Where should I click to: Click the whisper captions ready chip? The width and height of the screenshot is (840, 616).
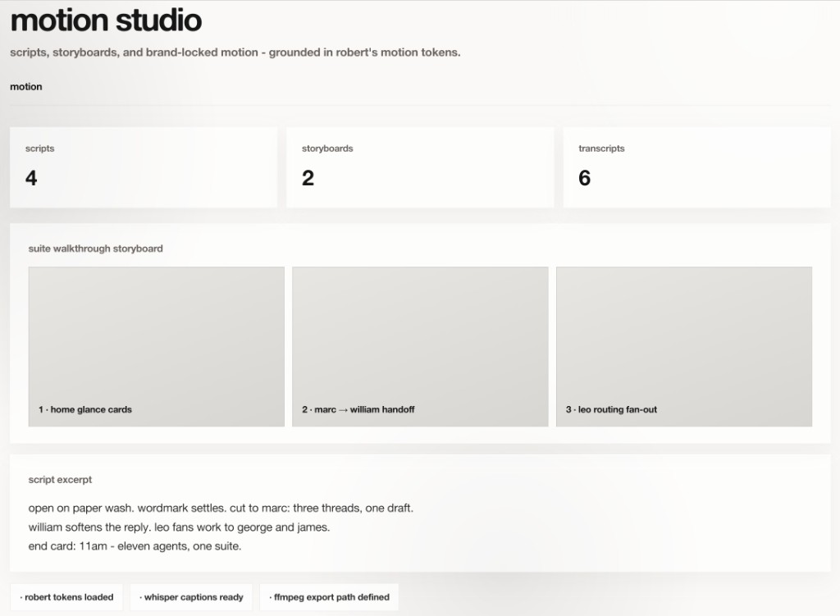(x=191, y=596)
